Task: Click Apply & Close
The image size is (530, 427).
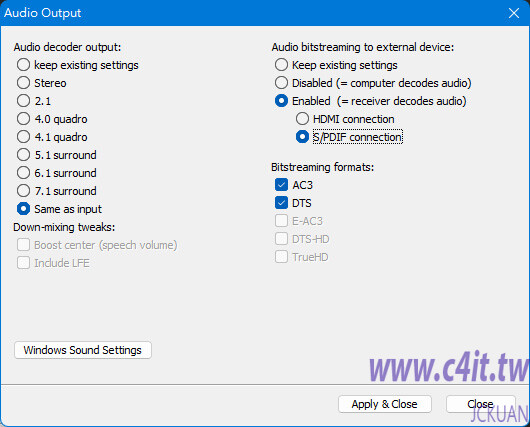Action: click(385, 404)
